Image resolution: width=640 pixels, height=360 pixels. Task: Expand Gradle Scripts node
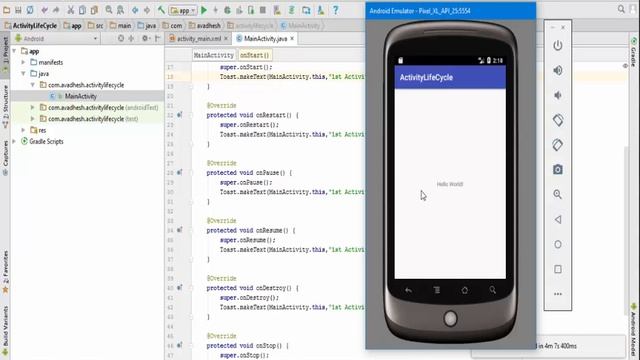pos(14,141)
